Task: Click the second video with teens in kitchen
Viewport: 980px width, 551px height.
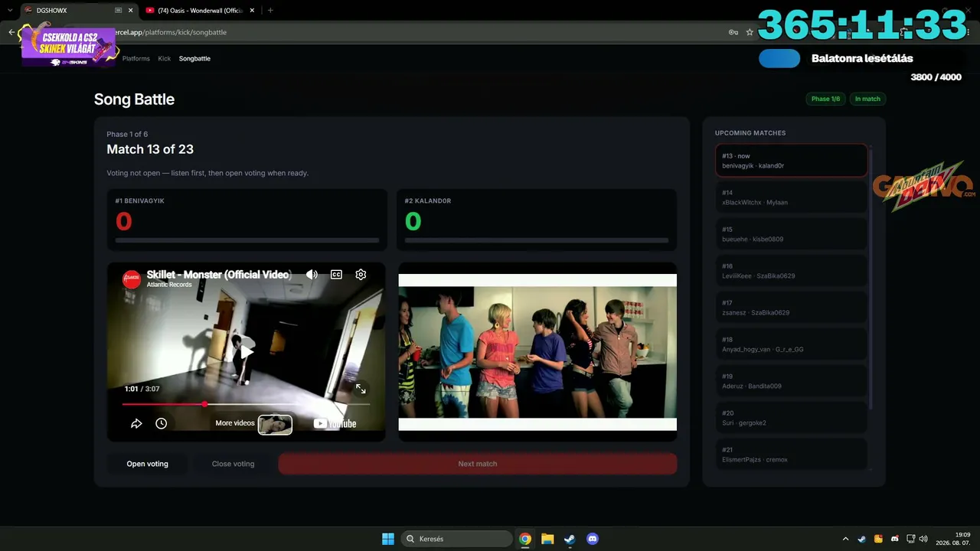Action: click(x=537, y=352)
